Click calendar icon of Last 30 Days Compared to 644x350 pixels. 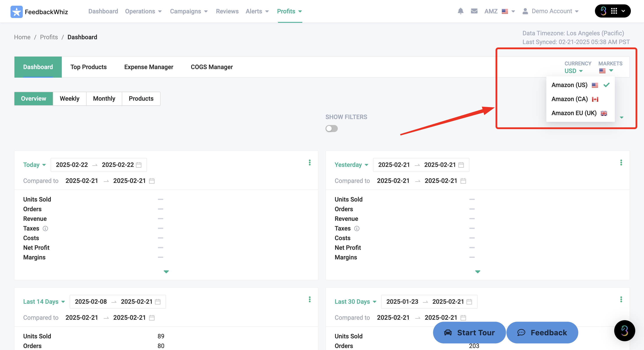[x=463, y=318]
